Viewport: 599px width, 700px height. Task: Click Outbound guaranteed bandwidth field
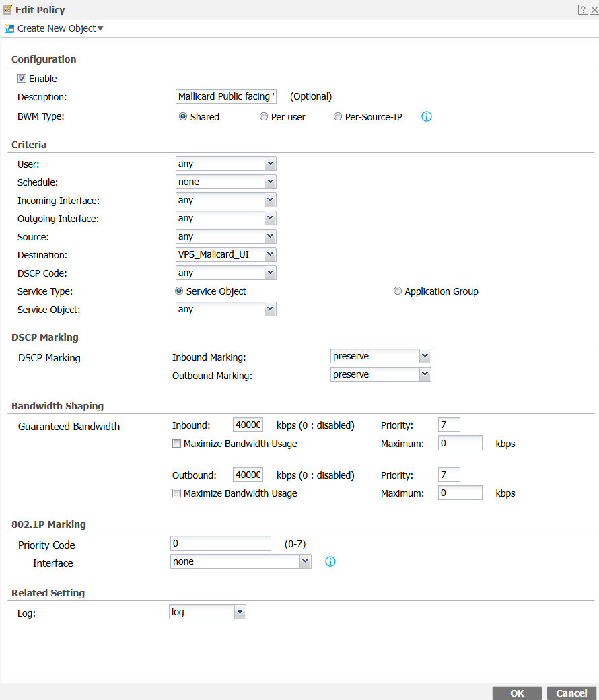point(248,475)
